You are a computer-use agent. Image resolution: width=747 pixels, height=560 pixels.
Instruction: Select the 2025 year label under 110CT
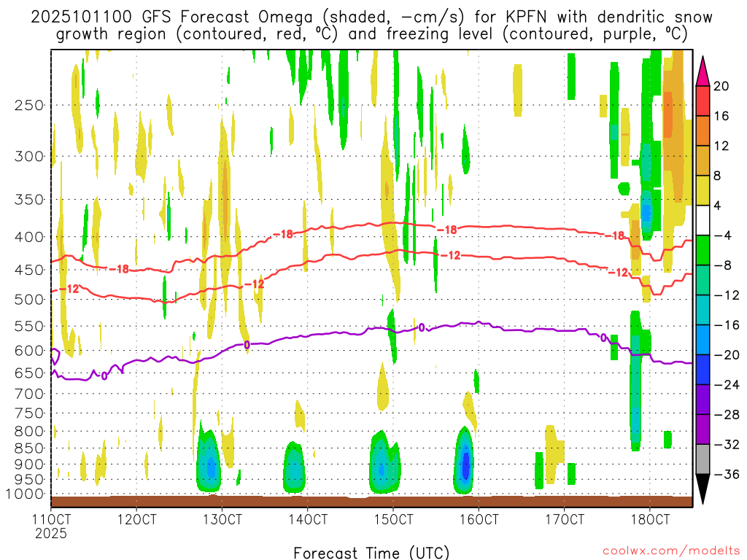[51, 533]
